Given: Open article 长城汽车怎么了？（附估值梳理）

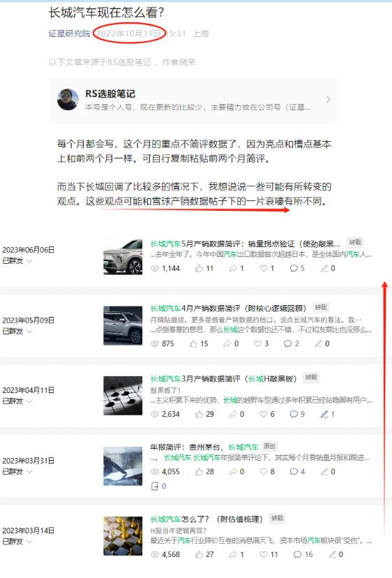Looking at the screenshot, I should click(206, 519).
